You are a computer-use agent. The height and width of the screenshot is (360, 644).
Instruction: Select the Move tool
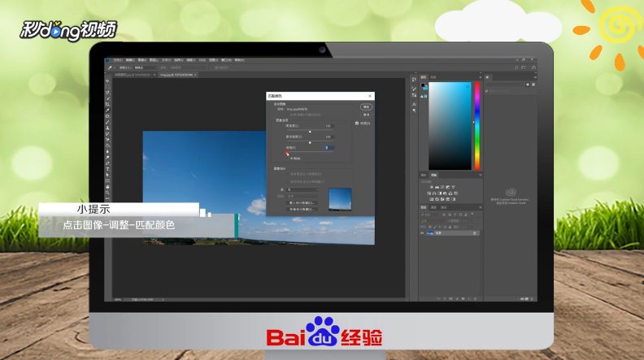pos(107,81)
